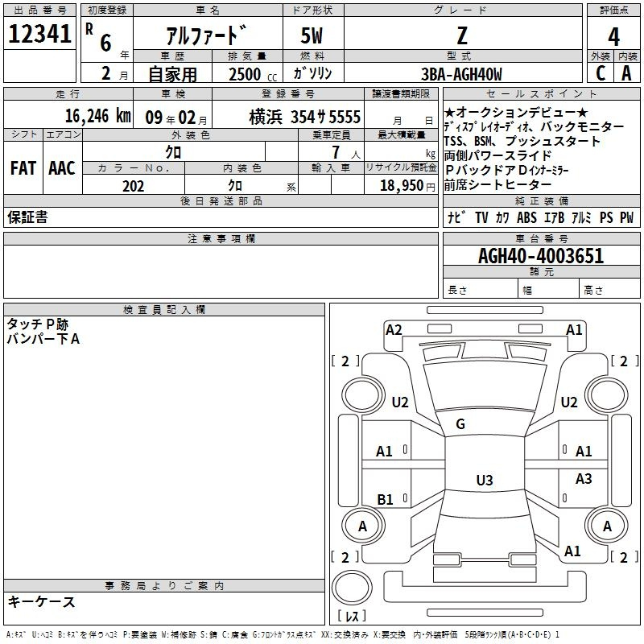This screenshot has width=644, height=644.
Task: Click the G windshield mark on diagram
Action: coord(460,424)
